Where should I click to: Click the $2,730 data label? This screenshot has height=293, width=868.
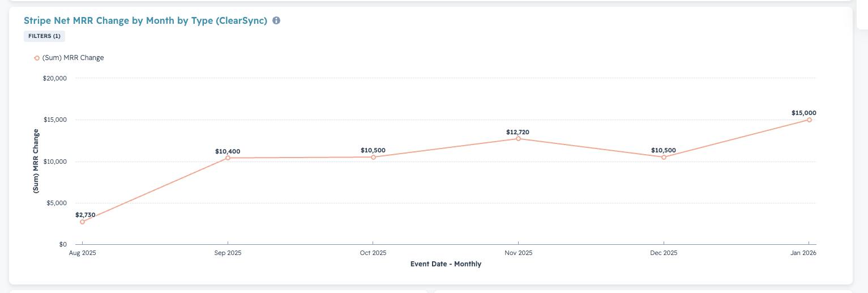(x=85, y=215)
